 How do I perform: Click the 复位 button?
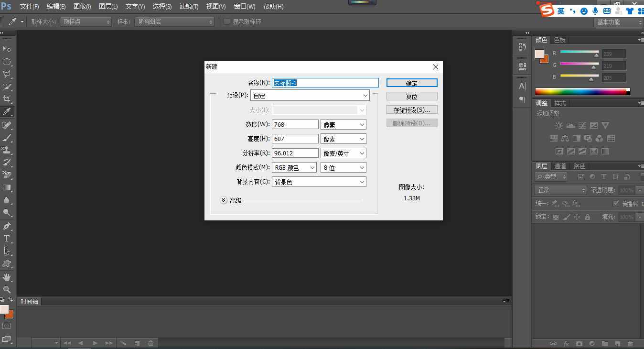(x=412, y=96)
